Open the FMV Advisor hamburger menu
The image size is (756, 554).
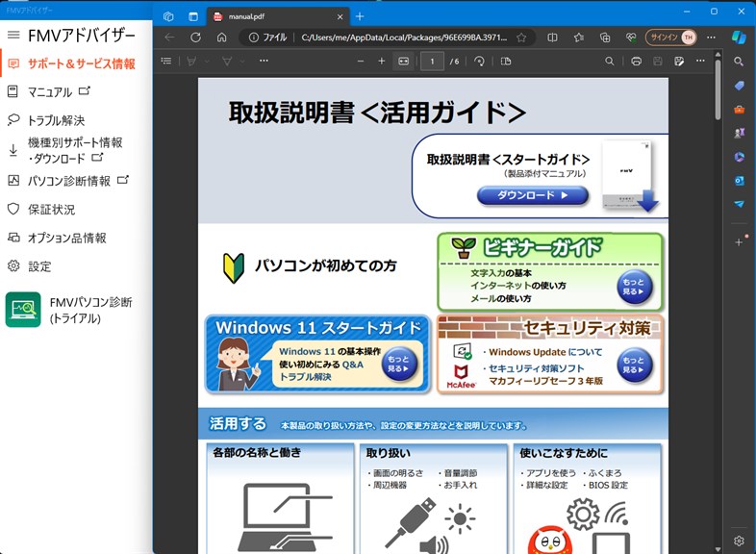coord(13,35)
